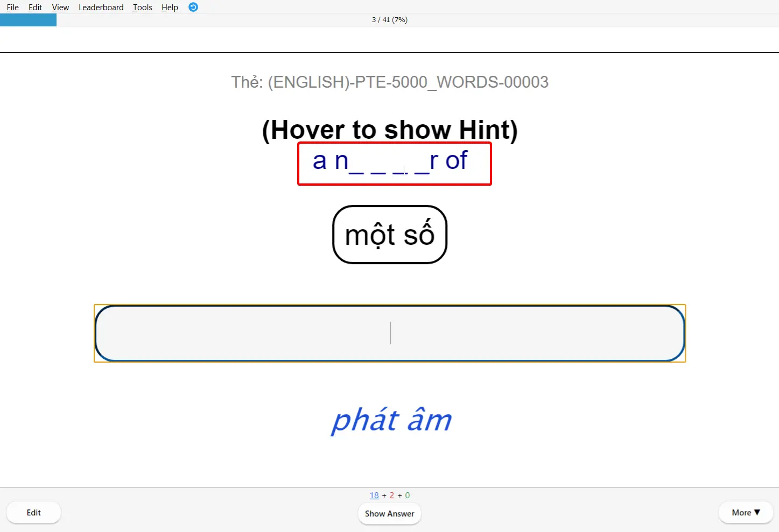Open the File menu
Viewport: 779px width, 532px height.
[x=12, y=7]
